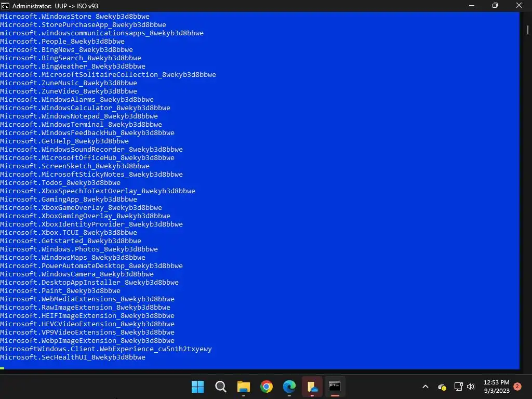Click line Microsoft.WindowsFeedbackHub_8wekyb3d8bbwe
The width and height of the screenshot is (532, 399).
[87, 132]
